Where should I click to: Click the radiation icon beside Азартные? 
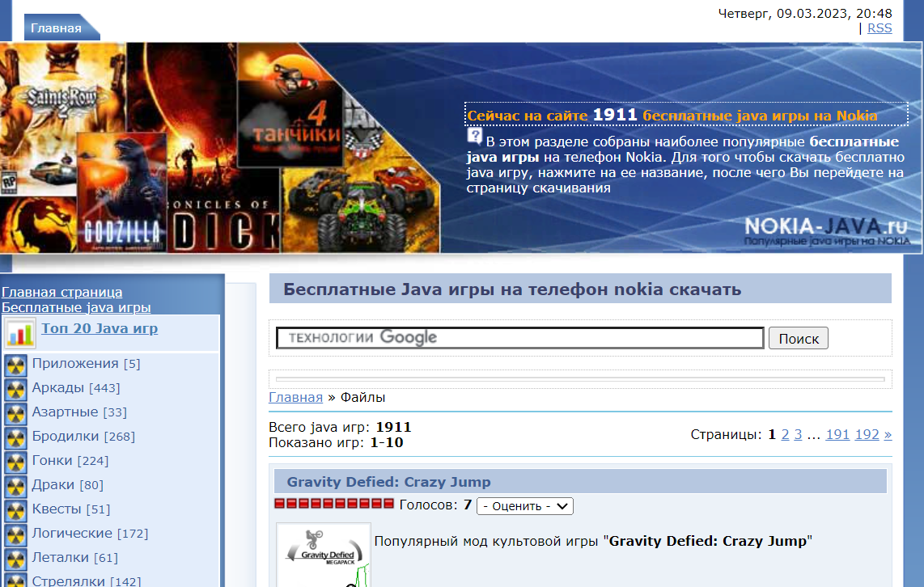click(15, 413)
